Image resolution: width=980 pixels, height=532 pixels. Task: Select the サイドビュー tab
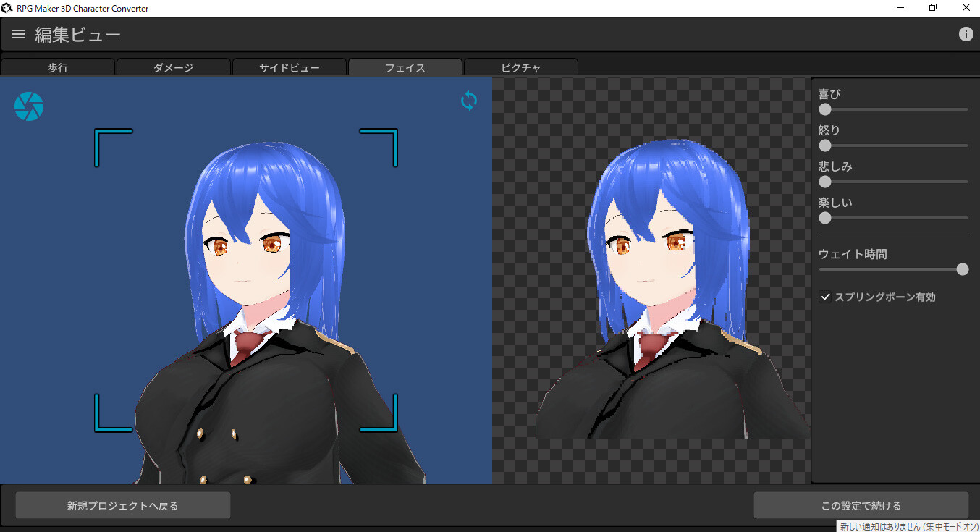click(290, 67)
